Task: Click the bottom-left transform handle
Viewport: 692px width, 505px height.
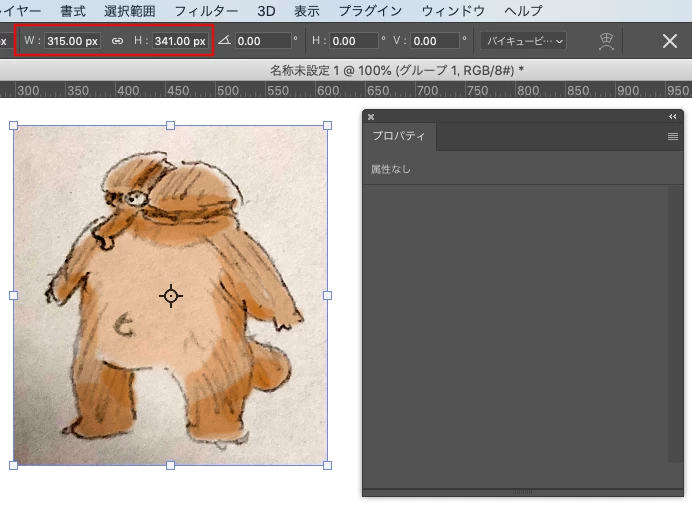Action: coord(14,465)
